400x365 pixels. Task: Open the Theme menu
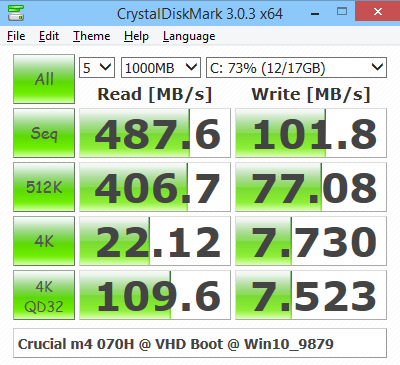click(92, 36)
